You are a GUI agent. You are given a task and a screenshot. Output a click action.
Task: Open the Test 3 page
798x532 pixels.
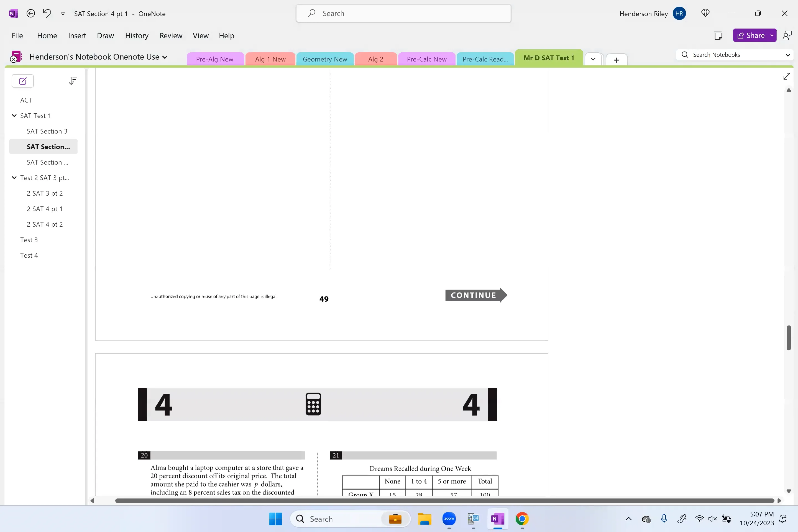tap(29, 240)
